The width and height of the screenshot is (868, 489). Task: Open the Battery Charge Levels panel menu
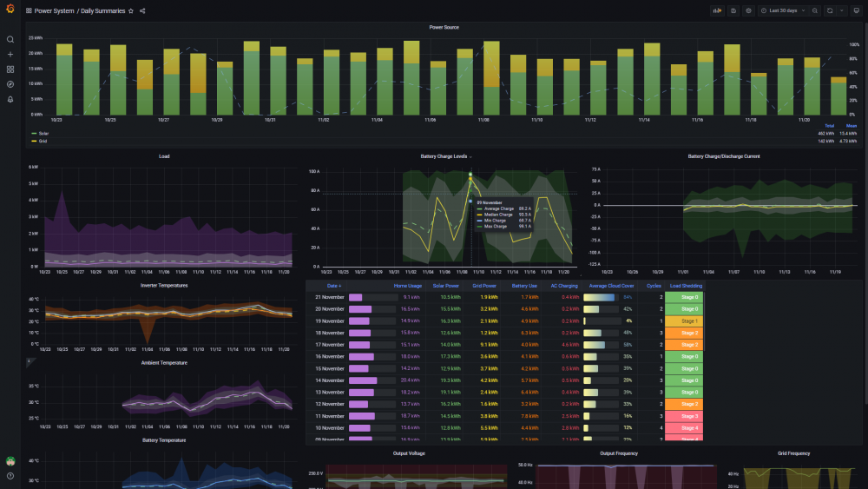point(445,156)
